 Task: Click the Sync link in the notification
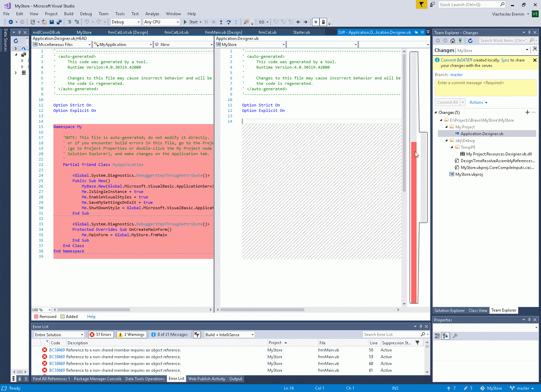505,60
